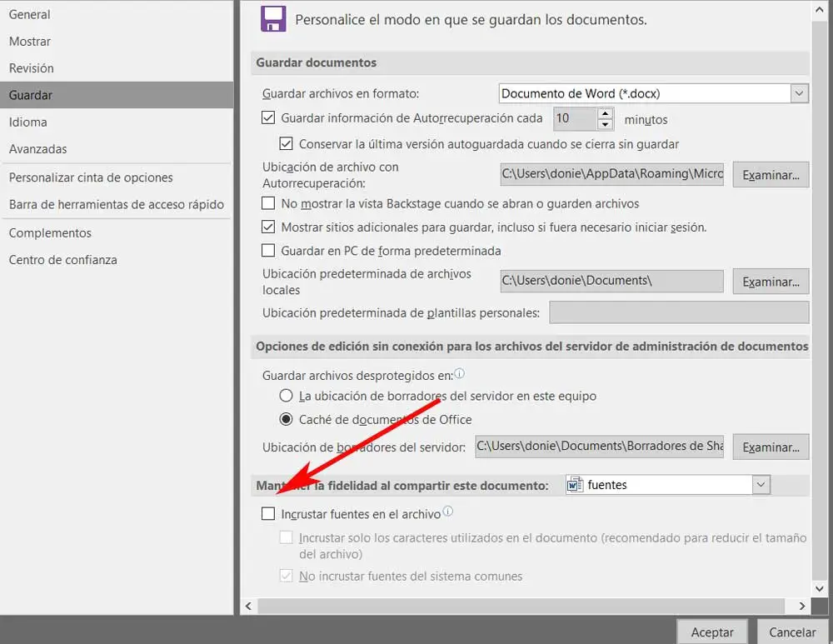Click the vertical scrollbar down arrow
833x644 pixels.
coord(819,588)
